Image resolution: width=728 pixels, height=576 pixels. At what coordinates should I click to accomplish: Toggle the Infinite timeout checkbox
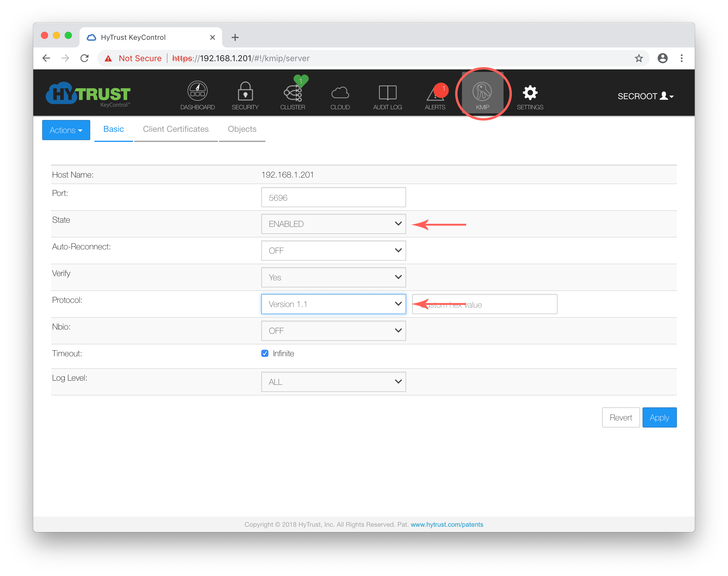[265, 353]
